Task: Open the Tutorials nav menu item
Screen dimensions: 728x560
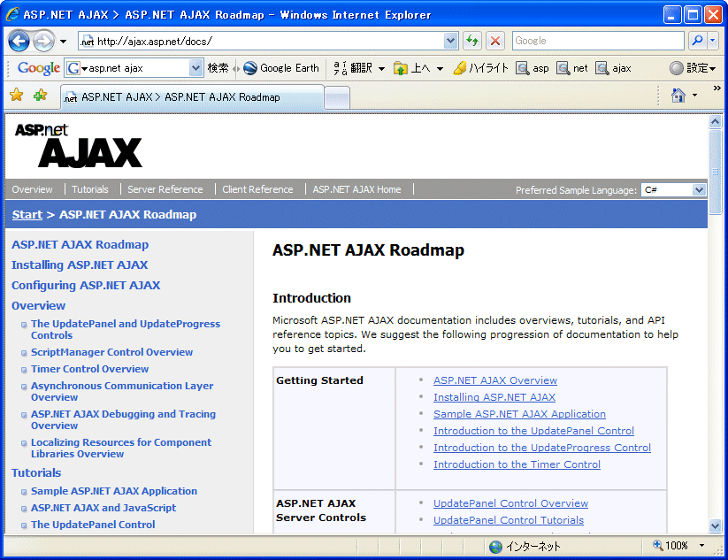Action: (x=90, y=189)
